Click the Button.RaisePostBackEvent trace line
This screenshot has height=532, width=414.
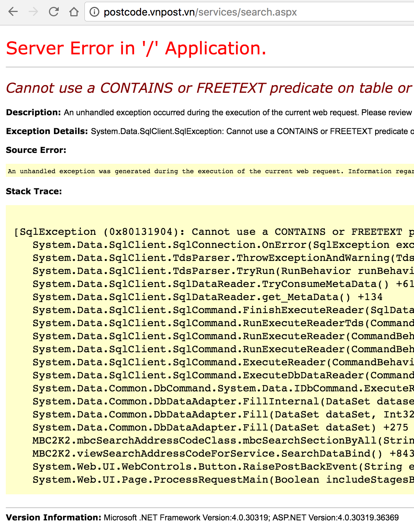coord(223,467)
